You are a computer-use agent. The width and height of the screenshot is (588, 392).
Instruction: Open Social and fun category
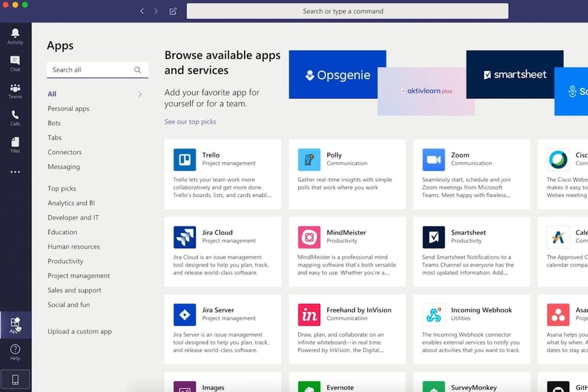pyautogui.click(x=69, y=305)
